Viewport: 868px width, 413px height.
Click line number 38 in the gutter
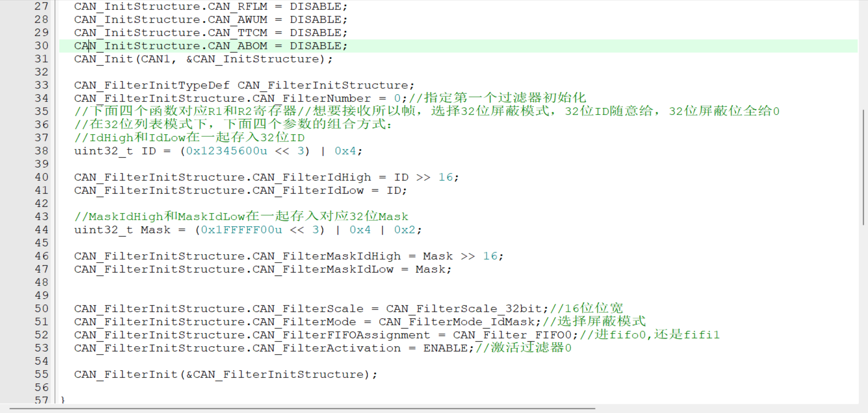tap(42, 151)
